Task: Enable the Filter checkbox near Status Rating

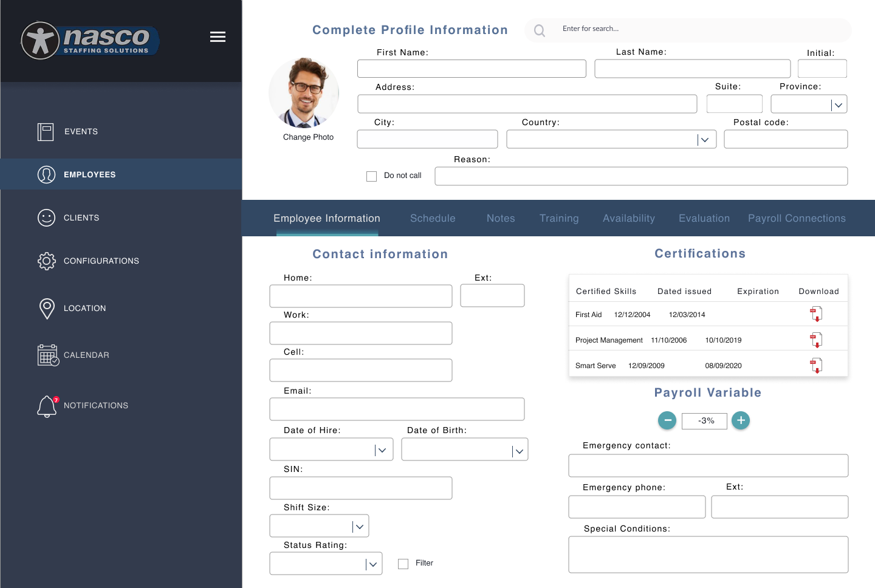Action: coord(403,563)
